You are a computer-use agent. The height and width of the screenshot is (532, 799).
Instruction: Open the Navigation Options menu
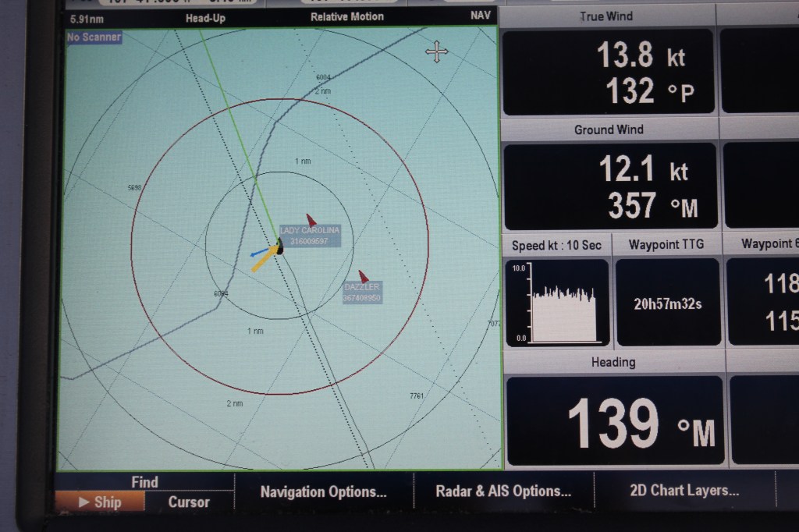point(323,491)
